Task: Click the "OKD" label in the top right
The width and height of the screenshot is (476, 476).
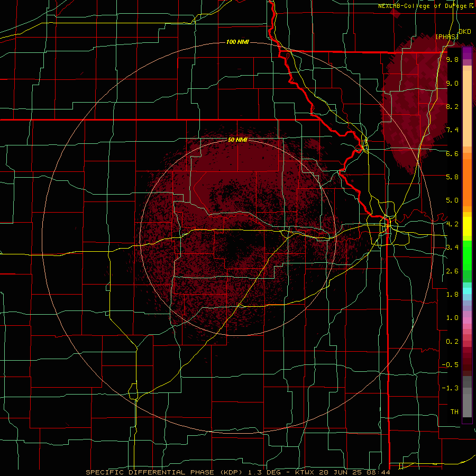Action: [x=465, y=32]
